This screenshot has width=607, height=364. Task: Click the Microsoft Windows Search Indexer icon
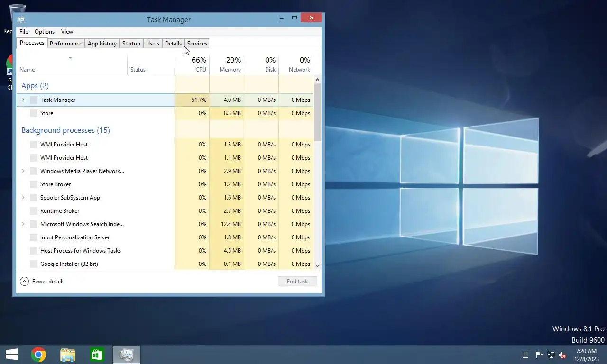(x=34, y=224)
